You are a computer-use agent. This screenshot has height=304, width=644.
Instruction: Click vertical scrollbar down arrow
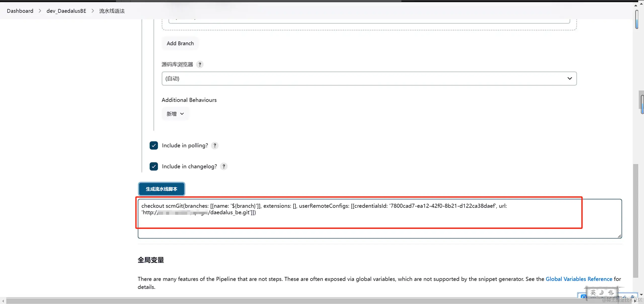pyautogui.click(x=641, y=294)
